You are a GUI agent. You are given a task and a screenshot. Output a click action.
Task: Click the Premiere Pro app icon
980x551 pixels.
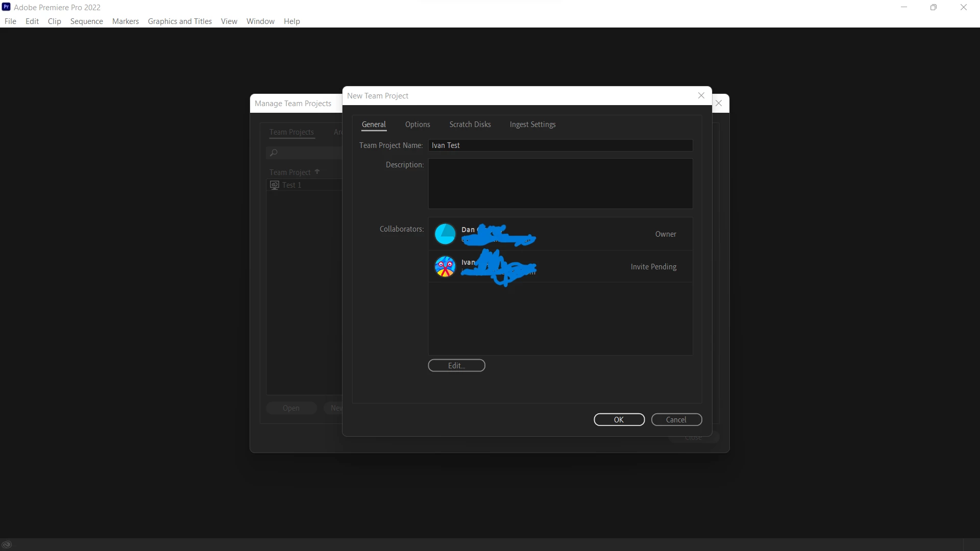[6, 7]
